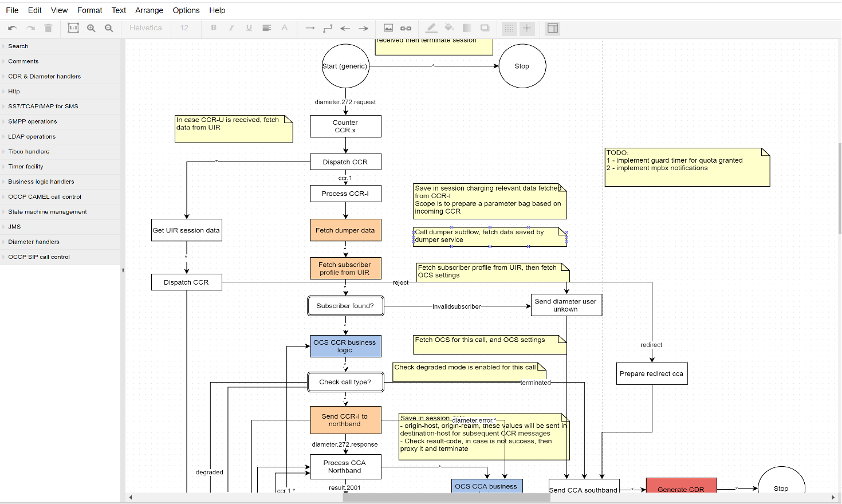Open the Edit menu
This screenshot has height=504, width=842.
(x=35, y=10)
